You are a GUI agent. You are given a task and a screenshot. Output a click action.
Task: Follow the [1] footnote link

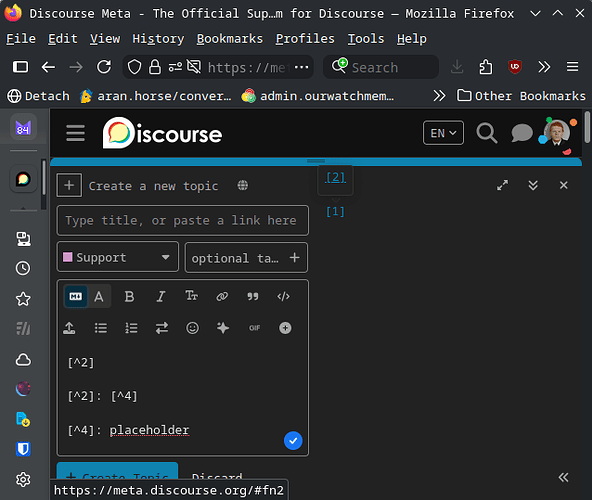pos(335,211)
